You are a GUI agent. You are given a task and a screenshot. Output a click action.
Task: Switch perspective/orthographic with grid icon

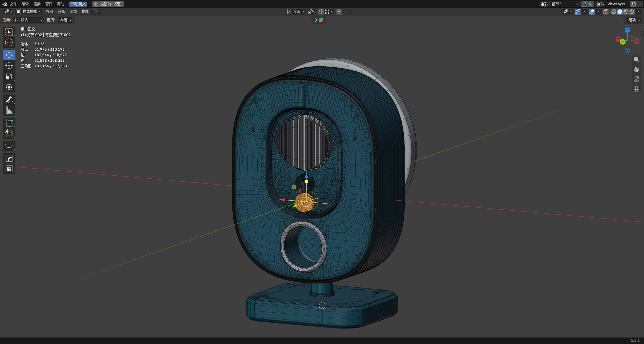636,89
